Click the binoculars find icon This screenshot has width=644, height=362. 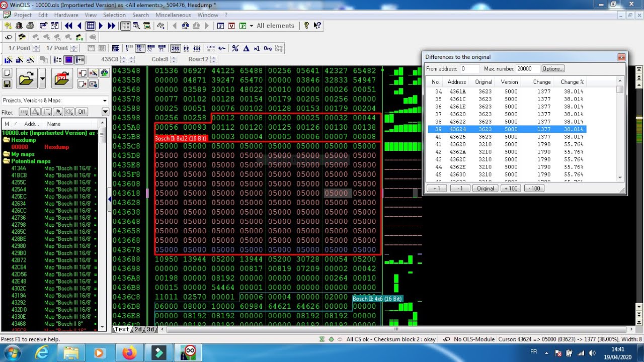click(x=186, y=26)
